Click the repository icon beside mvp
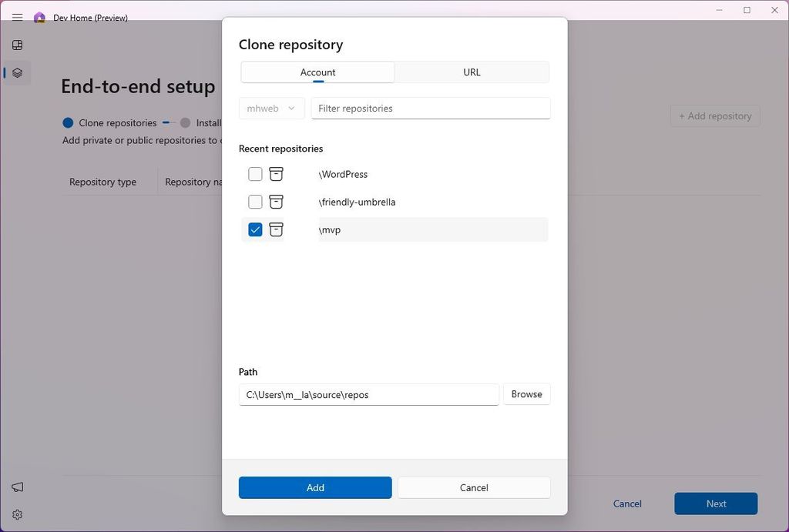The image size is (789, 532). pos(276,229)
